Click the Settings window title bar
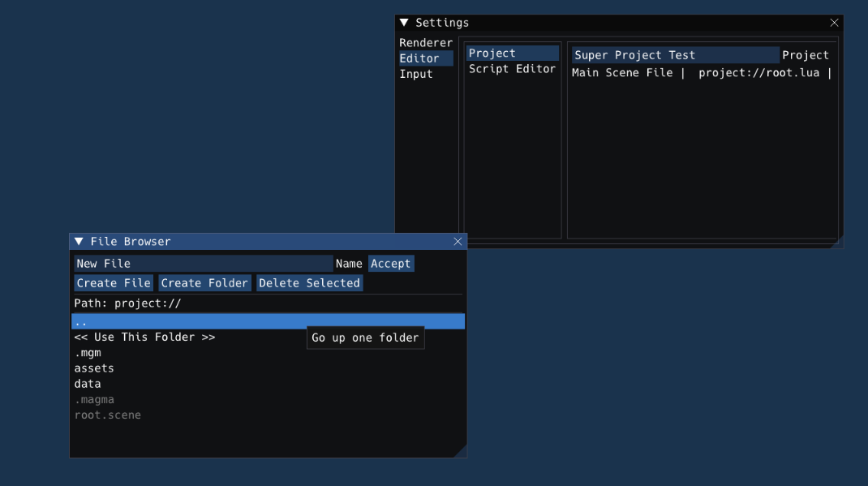 (x=619, y=23)
